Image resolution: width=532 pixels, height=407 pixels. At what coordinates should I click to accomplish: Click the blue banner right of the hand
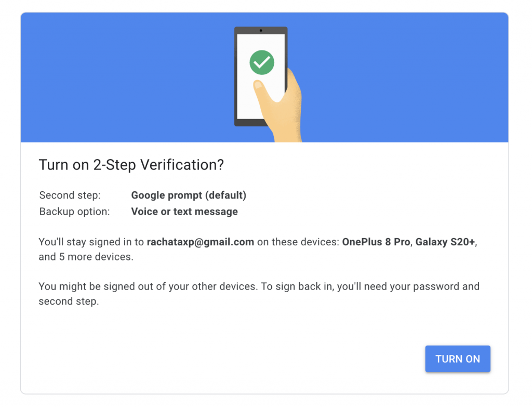[x=405, y=77]
